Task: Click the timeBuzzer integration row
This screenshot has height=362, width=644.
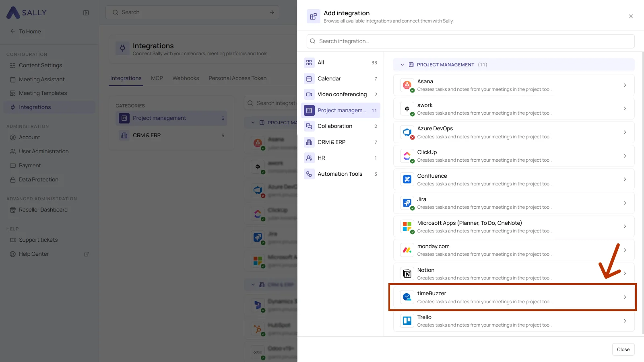Action: (514, 297)
